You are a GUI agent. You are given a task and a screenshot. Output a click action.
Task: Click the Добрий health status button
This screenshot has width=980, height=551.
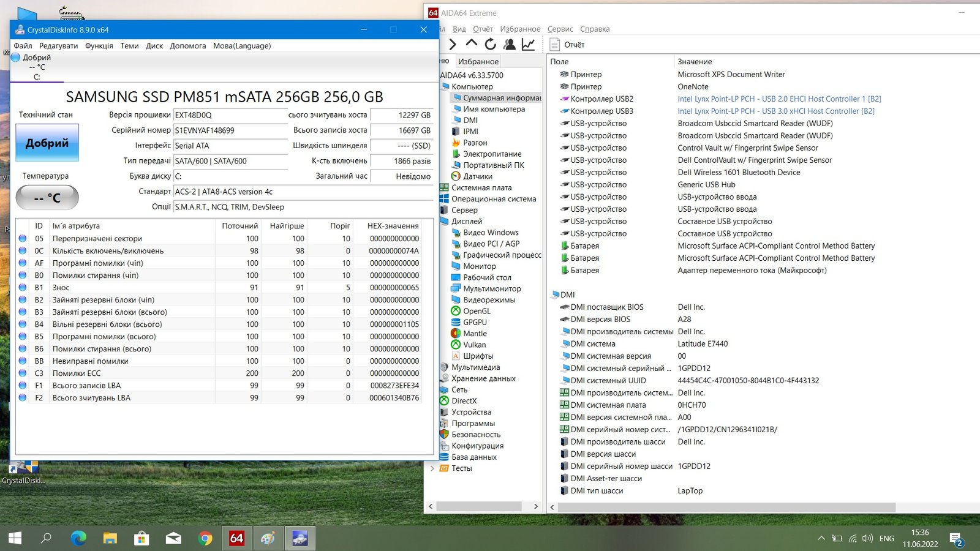click(x=47, y=143)
